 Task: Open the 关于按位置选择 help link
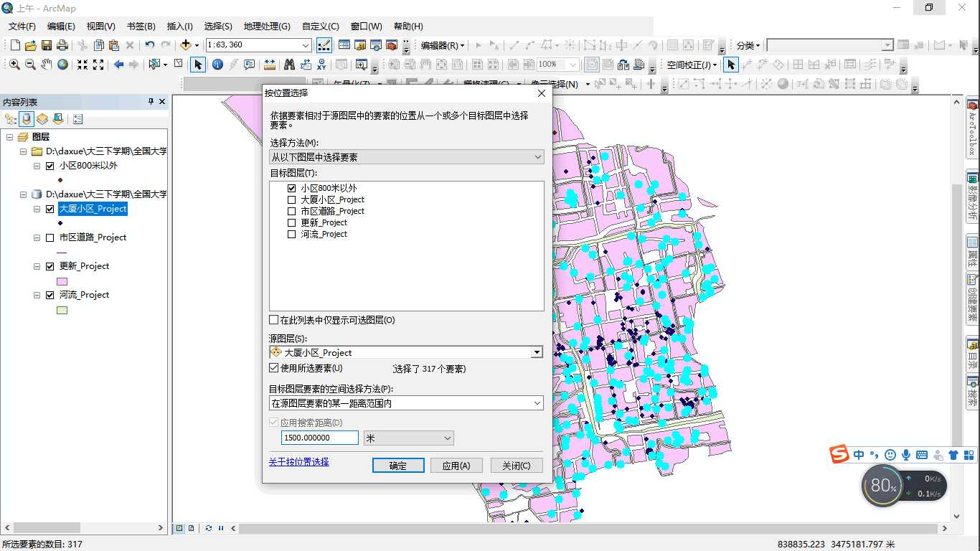click(299, 462)
